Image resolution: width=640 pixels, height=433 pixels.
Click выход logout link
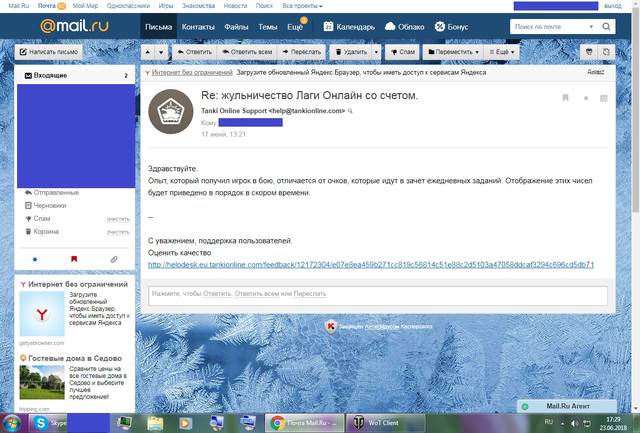coord(613,6)
